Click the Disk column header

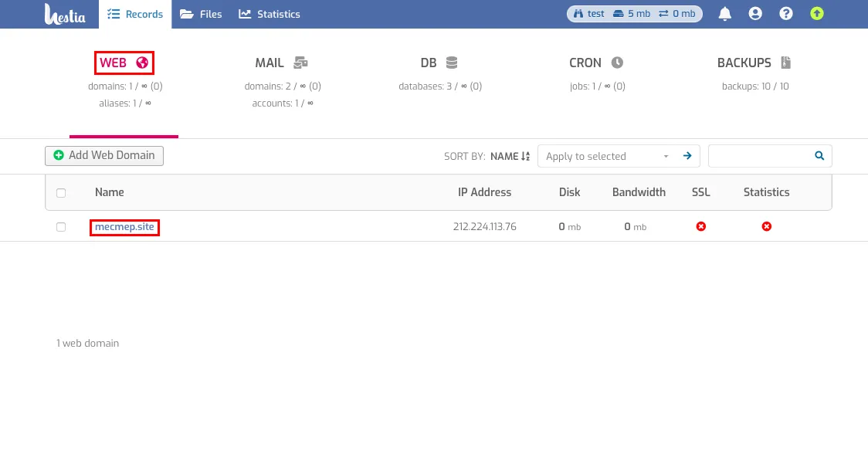[x=569, y=192]
